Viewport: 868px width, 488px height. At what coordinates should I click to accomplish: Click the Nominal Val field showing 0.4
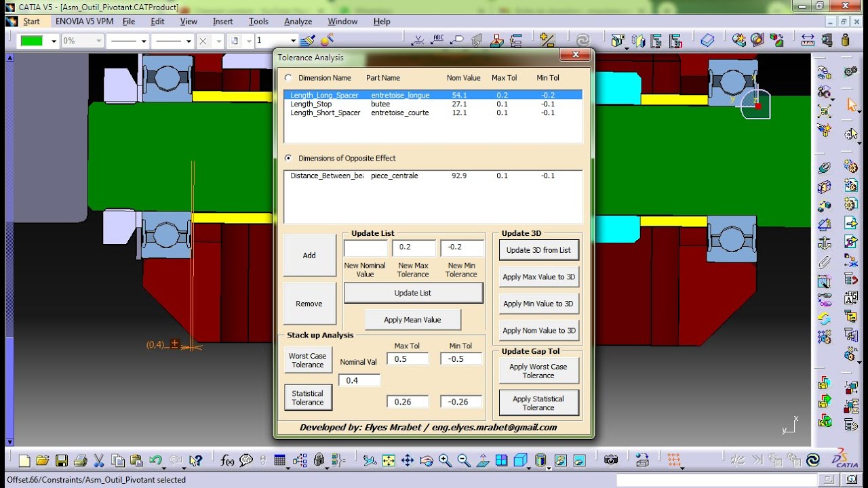point(359,380)
